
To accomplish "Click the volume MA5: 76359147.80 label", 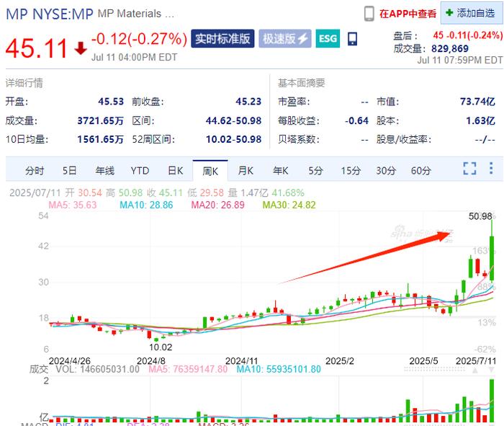I will (x=188, y=369).
